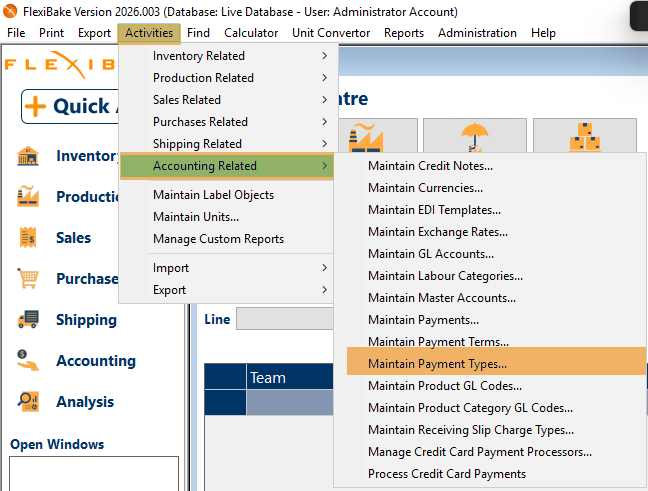The height and width of the screenshot is (491, 648).
Task: Select Production Related menu item
Action: tap(226, 78)
